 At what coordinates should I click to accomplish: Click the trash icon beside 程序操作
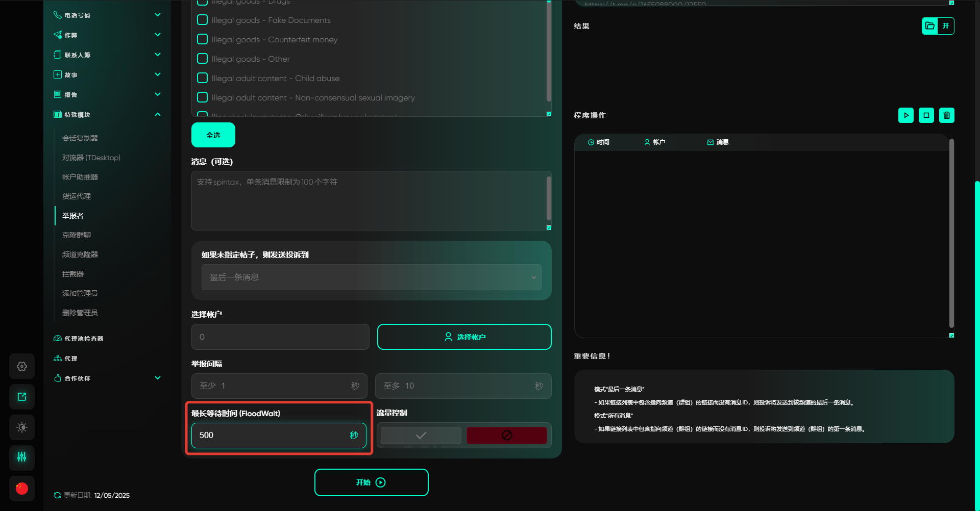point(946,115)
